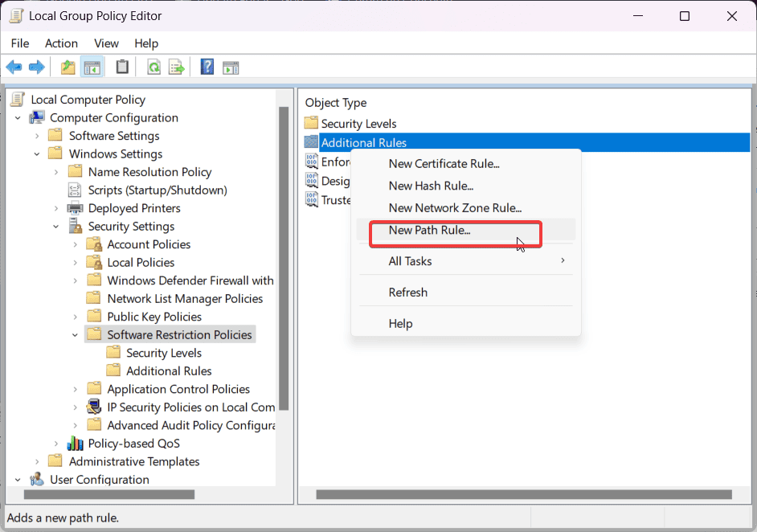Click the Policy-based QoS chart icon
The height and width of the screenshot is (532, 757).
pyautogui.click(x=75, y=443)
